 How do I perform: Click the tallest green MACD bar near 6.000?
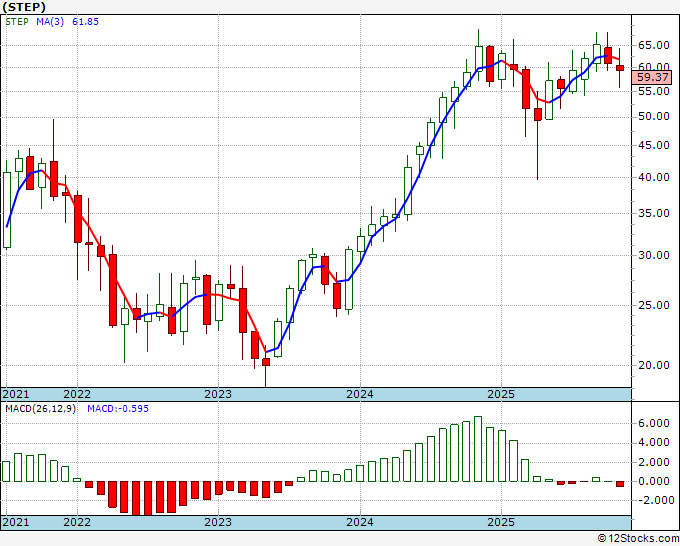[478, 449]
